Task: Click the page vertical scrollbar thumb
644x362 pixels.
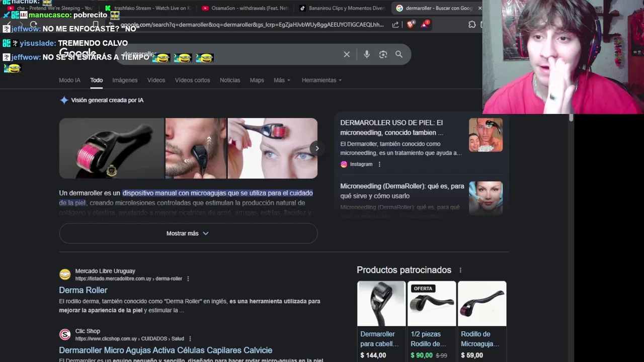Action: tap(571, 118)
